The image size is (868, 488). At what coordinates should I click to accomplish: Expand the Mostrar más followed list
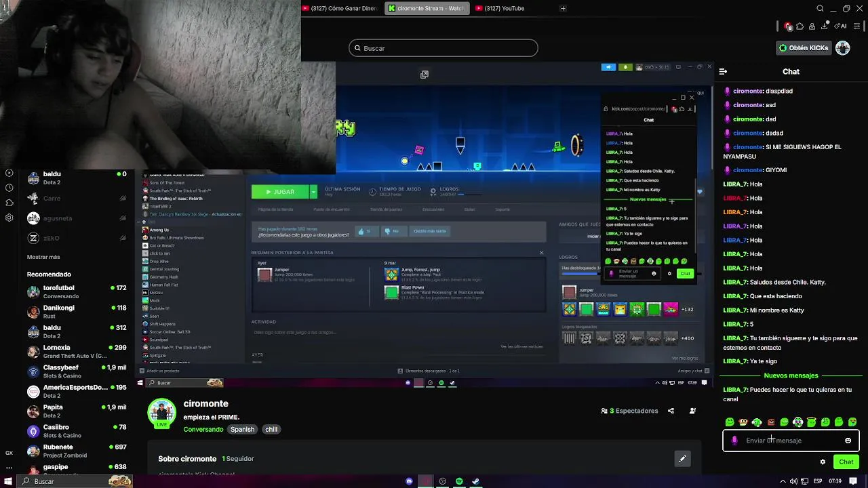[x=43, y=257]
